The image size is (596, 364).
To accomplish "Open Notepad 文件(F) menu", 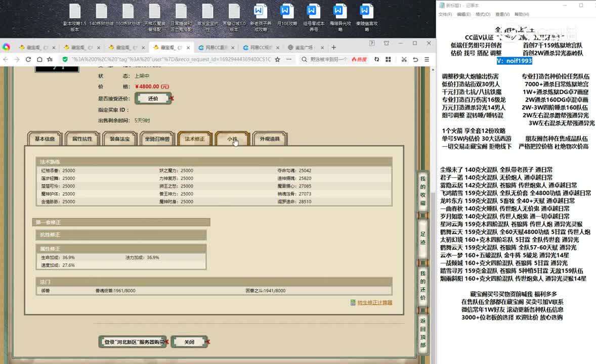I will 445,14.
